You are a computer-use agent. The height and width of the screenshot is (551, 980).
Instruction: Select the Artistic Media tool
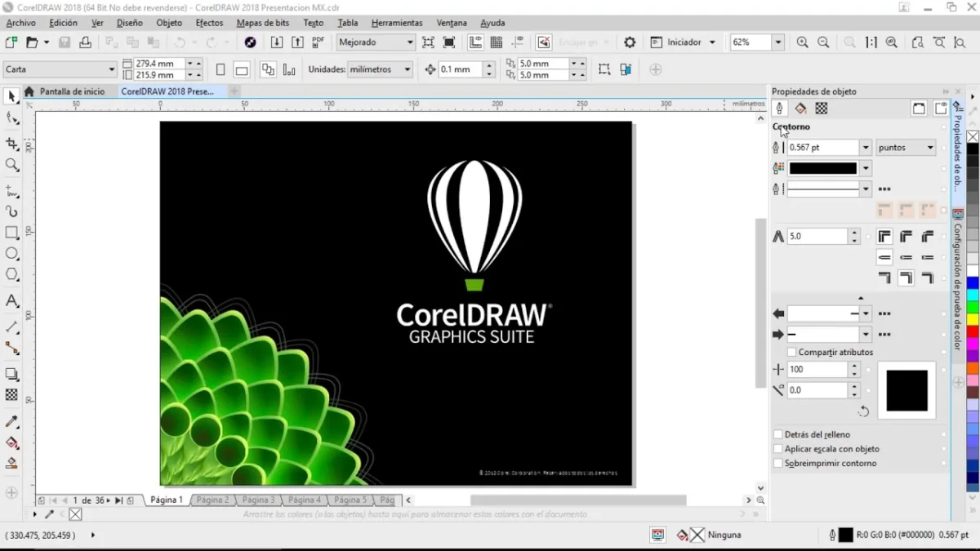tap(11, 211)
